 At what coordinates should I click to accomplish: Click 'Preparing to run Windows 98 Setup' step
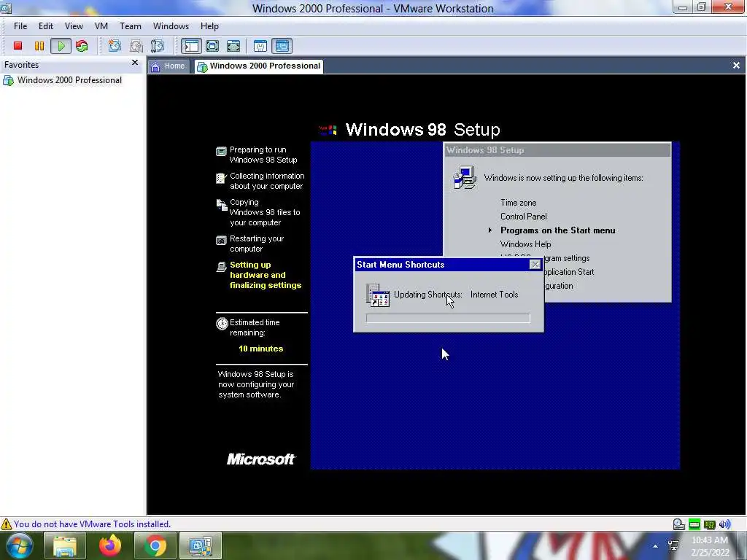point(263,155)
